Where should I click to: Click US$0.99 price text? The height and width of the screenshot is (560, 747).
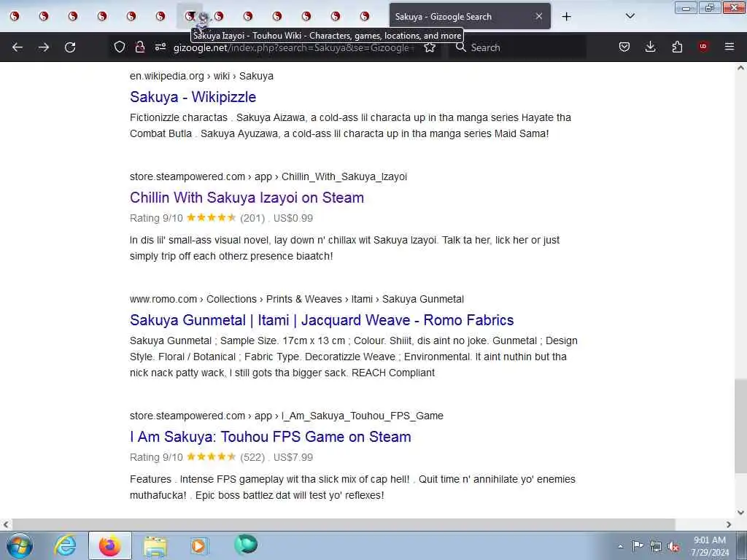coord(293,218)
